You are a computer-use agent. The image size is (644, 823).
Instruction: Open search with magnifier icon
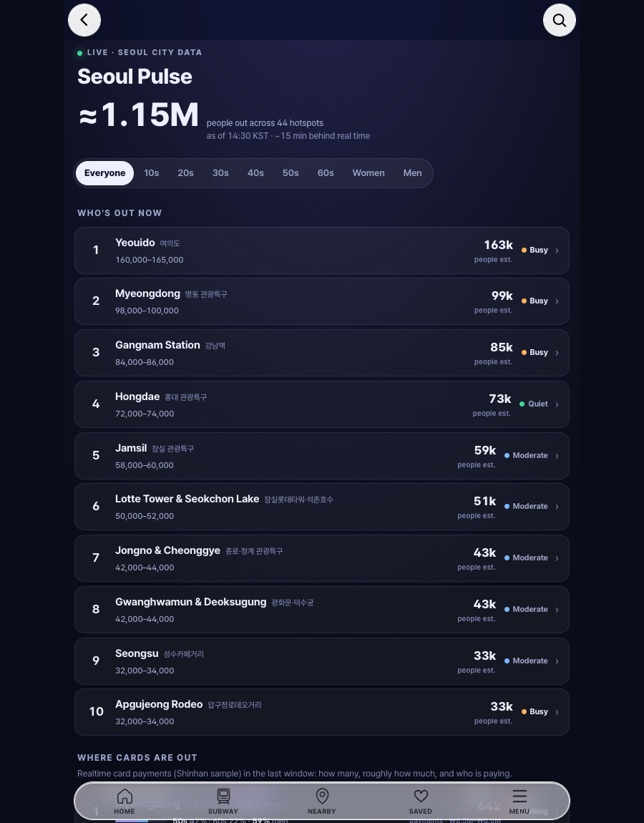tap(559, 20)
